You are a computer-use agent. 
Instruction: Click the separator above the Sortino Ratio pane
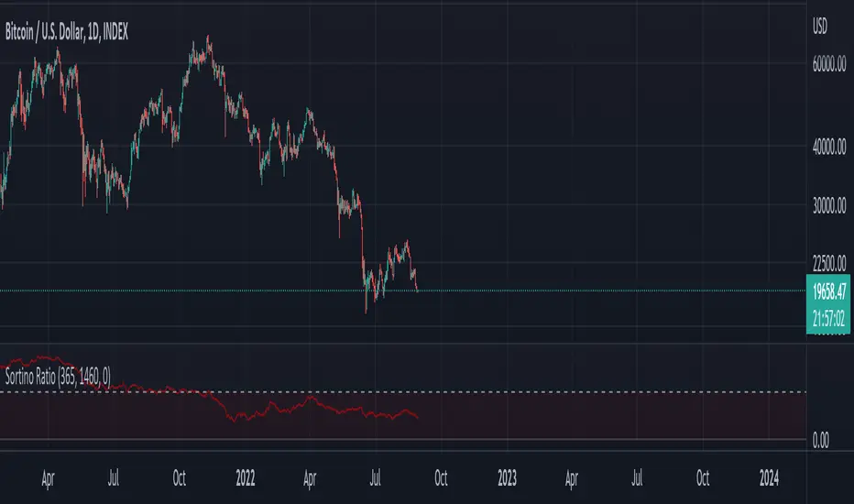coord(403,345)
